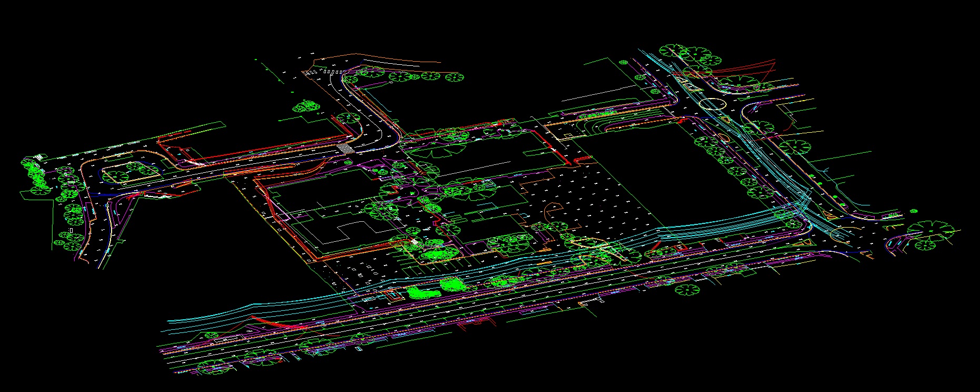Viewport: 980px width, 392px height.
Task: Select the solid red curved wedge shape
Action: pos(278,323)
